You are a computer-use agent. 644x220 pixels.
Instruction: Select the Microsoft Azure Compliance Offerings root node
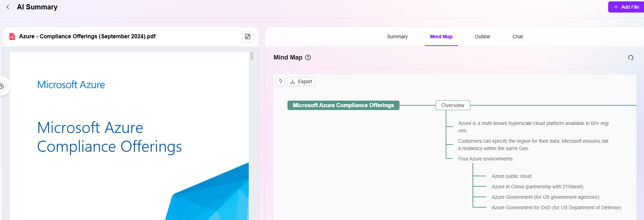click(x=343, y=105)
